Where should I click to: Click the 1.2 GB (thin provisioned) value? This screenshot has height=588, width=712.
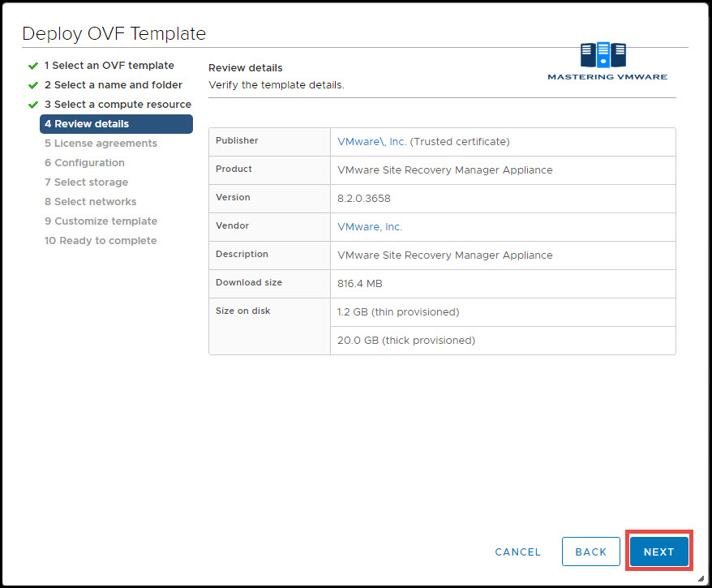point(398,312)
